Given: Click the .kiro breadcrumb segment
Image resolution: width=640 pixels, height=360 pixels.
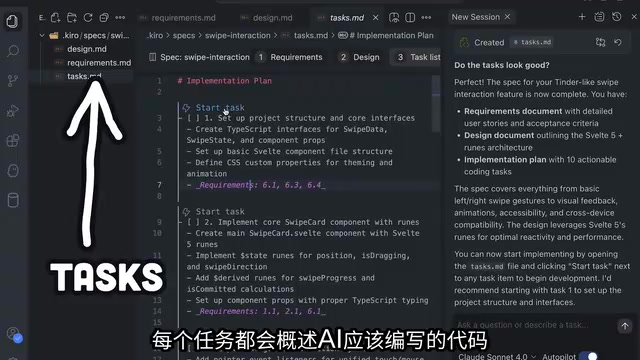Looking at the screenshot, I should [x=155, y=36].
